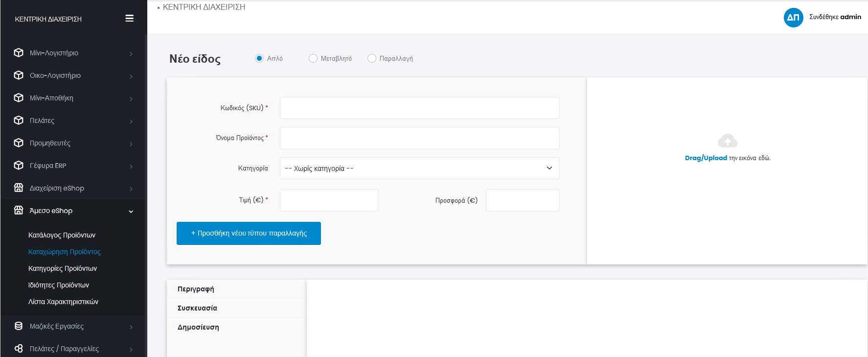Select the Μεταβλητό radio option
This screenshot has width=868, height=357.
(x=313, y=58)
